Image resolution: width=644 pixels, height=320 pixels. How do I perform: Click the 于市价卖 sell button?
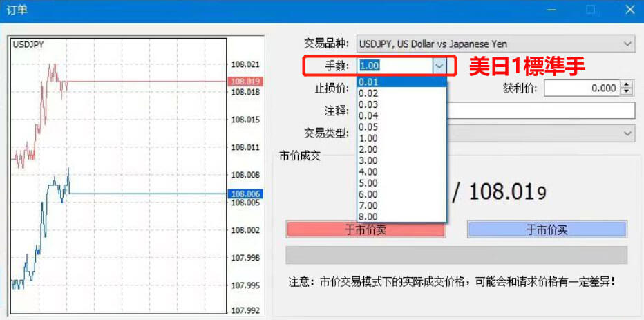(366, 229)
